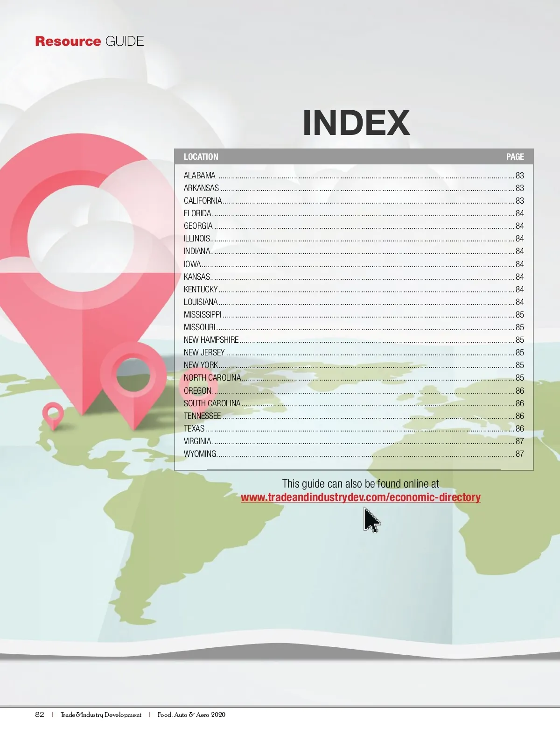560x736 pixels.
Task: Click the PAGE column header
Action: click(x=515, y=157)
